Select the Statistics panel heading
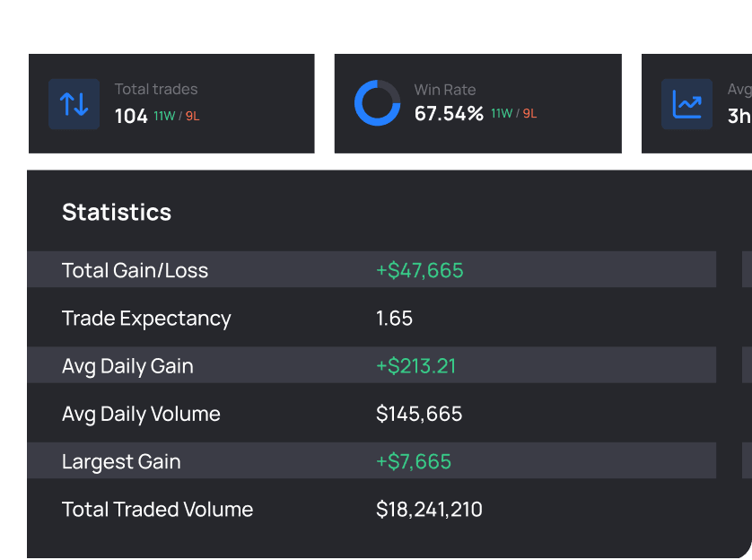This screenshot has height=560, width=752. (117, 212)
